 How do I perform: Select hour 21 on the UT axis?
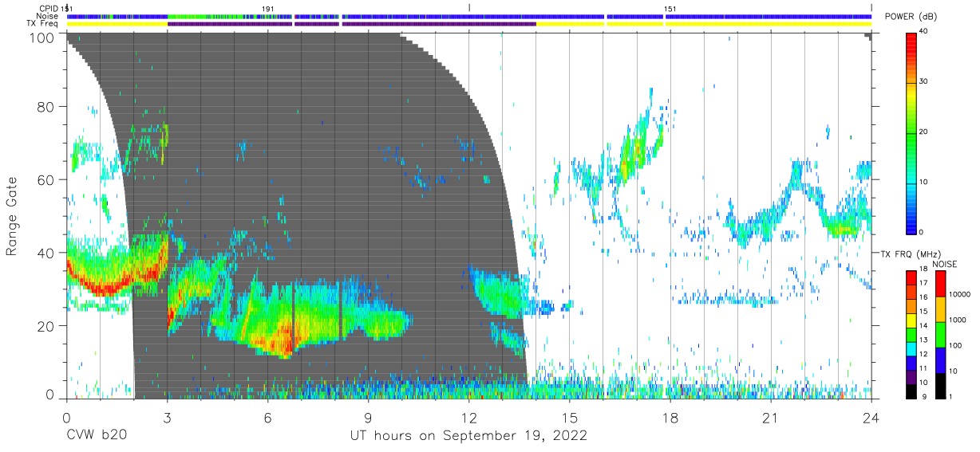pos(770,418)
